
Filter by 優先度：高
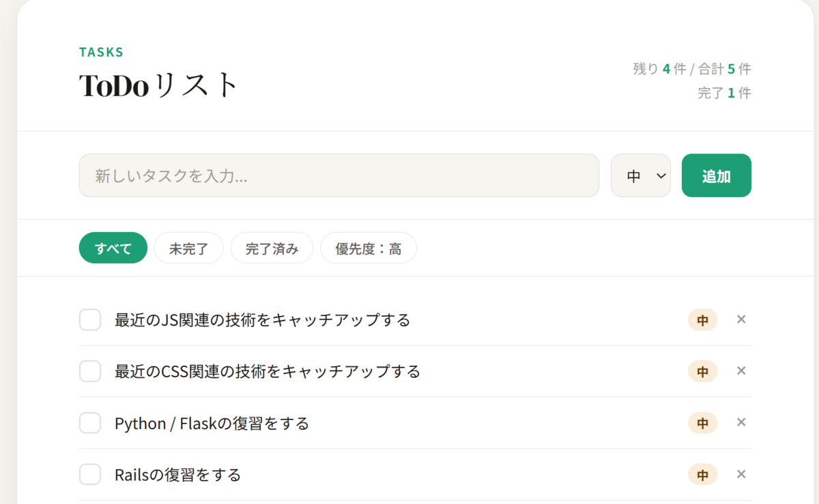[369, 248]
